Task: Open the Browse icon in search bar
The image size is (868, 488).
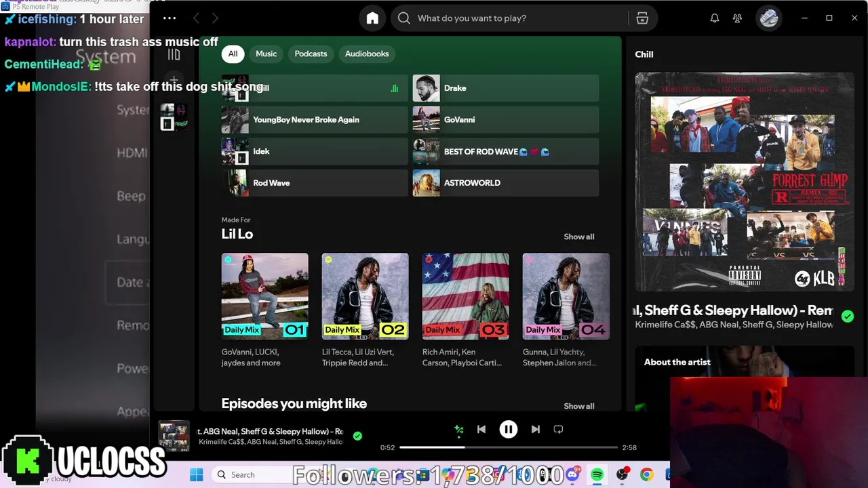Action: coord(642,18)
